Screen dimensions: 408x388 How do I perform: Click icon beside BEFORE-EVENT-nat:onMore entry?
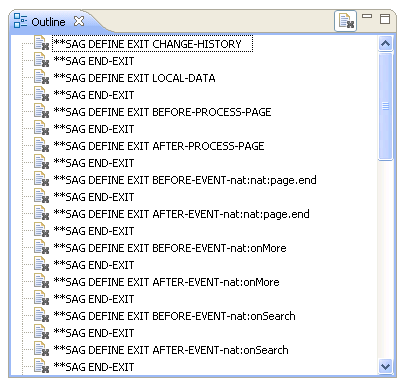[42, 248]
